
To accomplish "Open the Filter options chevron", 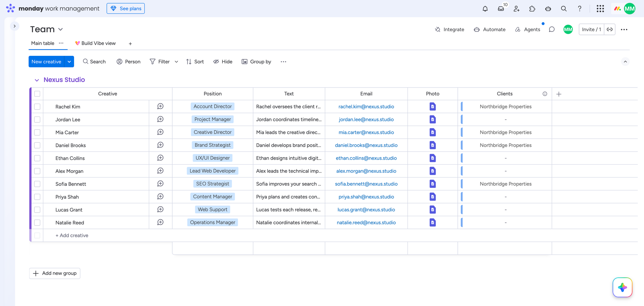I will tap(176, 62).
